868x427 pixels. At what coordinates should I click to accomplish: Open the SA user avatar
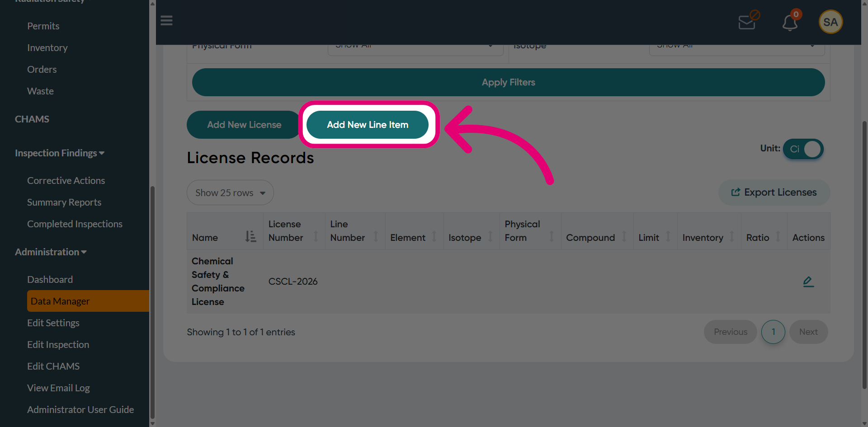pyautogui.click(x=830, y=22)
